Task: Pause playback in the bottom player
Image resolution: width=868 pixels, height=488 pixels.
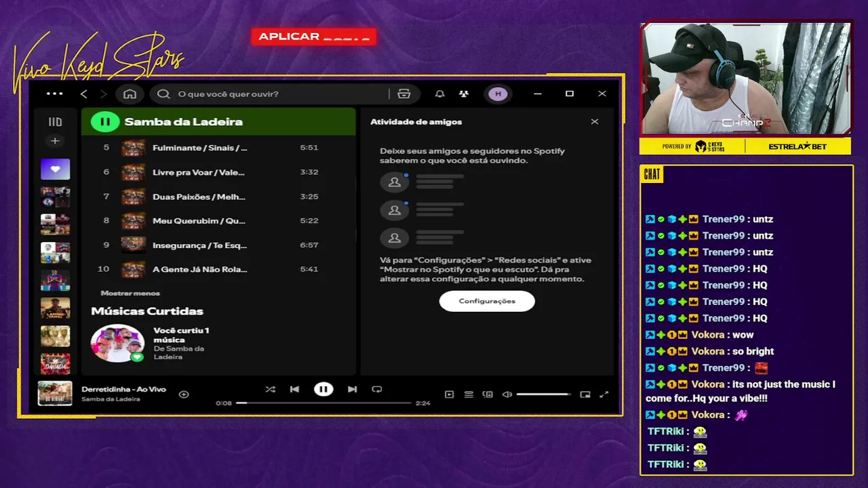Action: [x=323, y=389]
